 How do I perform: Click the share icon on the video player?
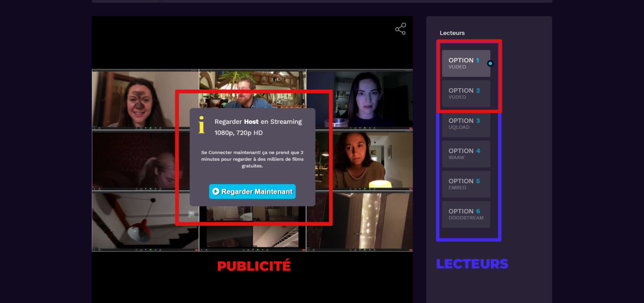(x=400, y=29)
